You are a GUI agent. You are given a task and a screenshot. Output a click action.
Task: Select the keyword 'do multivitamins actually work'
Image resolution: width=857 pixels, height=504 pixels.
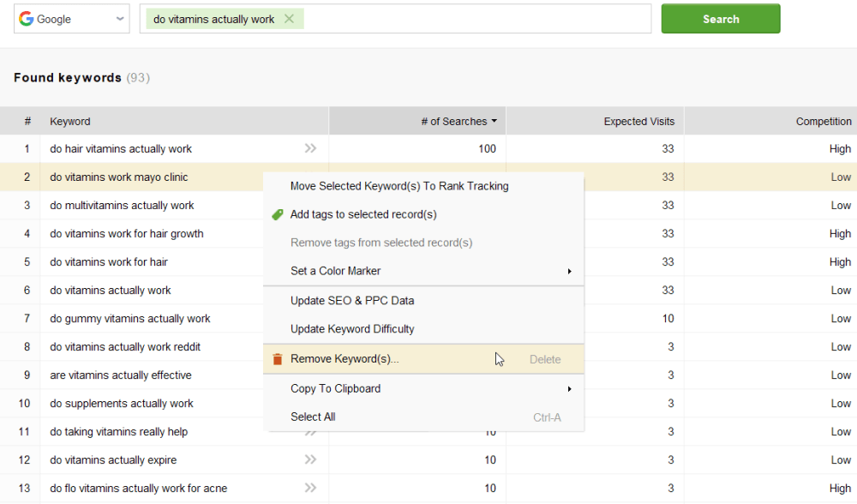click(122, 206)
